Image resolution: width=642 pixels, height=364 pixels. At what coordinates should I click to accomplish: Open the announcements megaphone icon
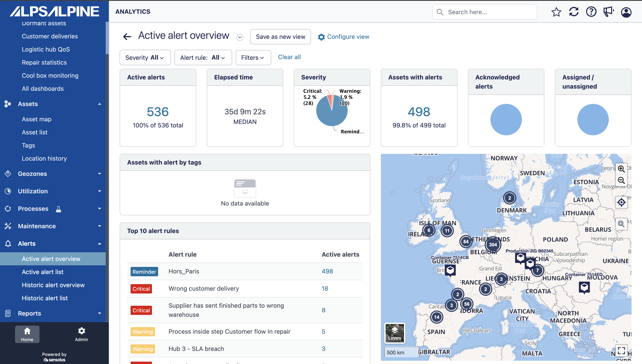[608, 12]
